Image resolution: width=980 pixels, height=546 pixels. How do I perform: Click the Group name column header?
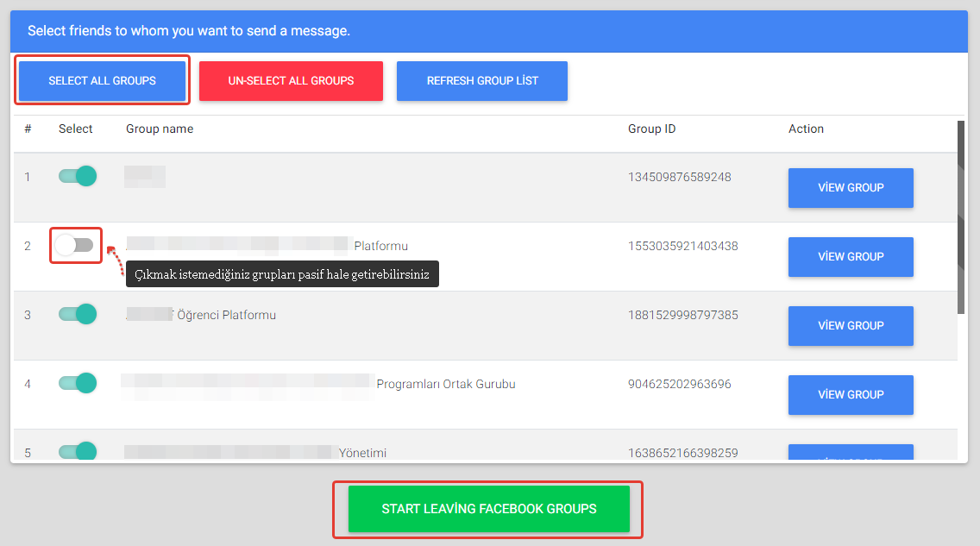click(160, 129)
